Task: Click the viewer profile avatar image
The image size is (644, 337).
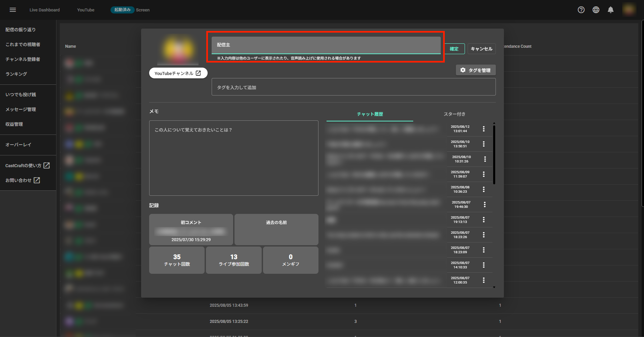Action: tap(178, 49)
